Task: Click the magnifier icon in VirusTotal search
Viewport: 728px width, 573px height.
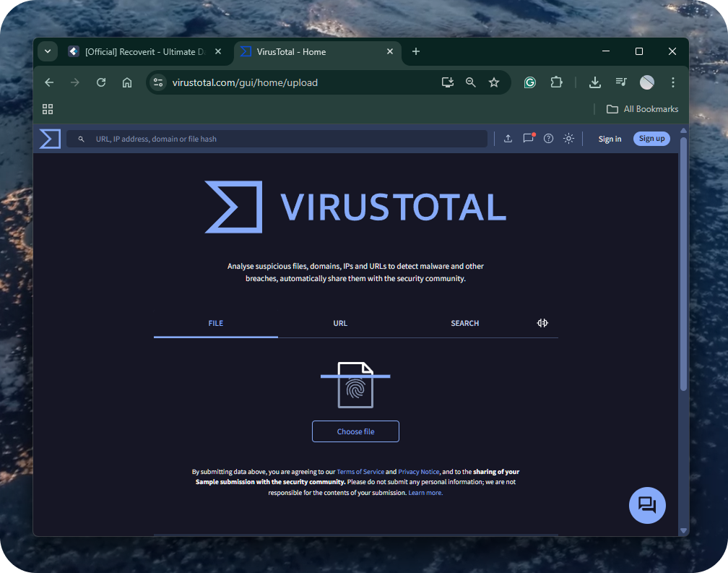Action: [81, 139]
